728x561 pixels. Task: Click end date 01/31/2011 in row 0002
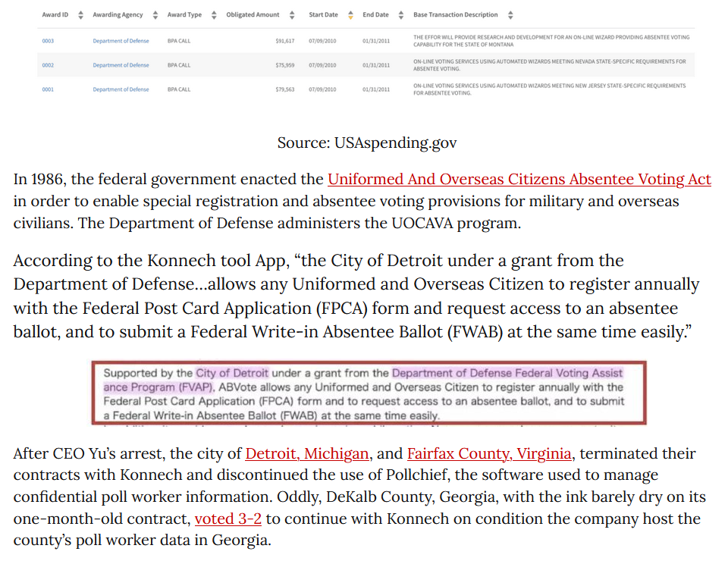coord(376,65)
